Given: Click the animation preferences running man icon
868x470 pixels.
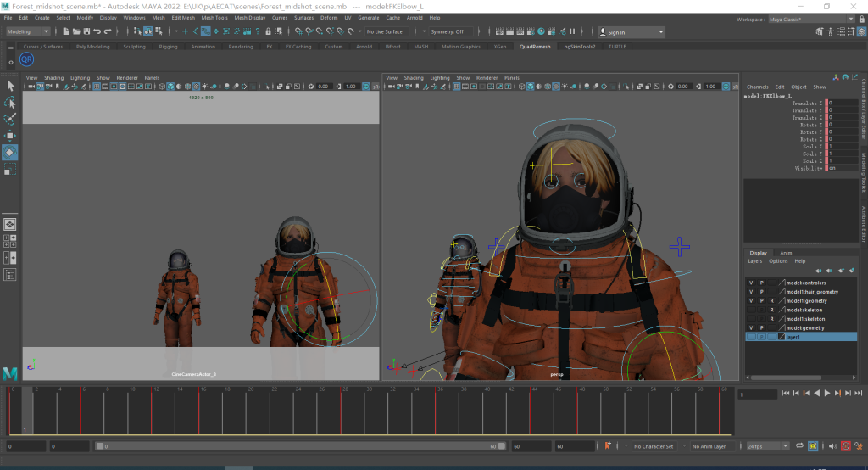Looking at the screenshot, I should pos(859,446).
